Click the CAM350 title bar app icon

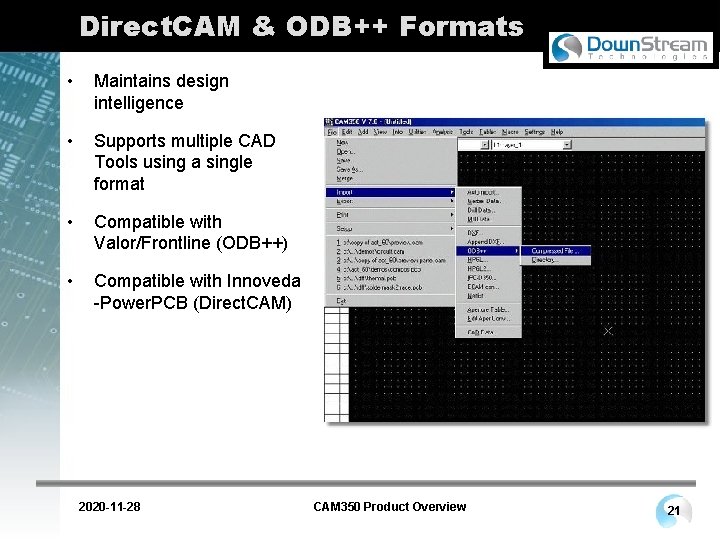329,122
